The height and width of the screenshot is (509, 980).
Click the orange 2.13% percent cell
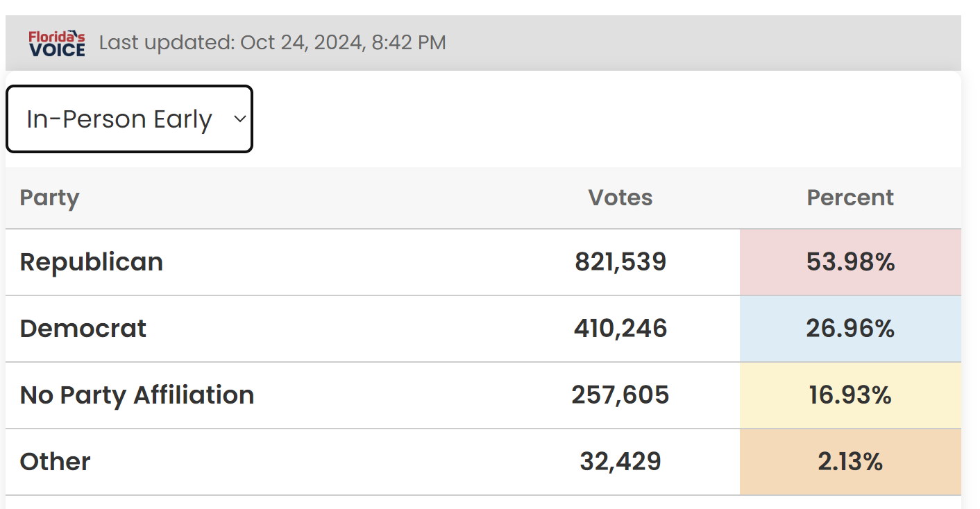[850, 462]
